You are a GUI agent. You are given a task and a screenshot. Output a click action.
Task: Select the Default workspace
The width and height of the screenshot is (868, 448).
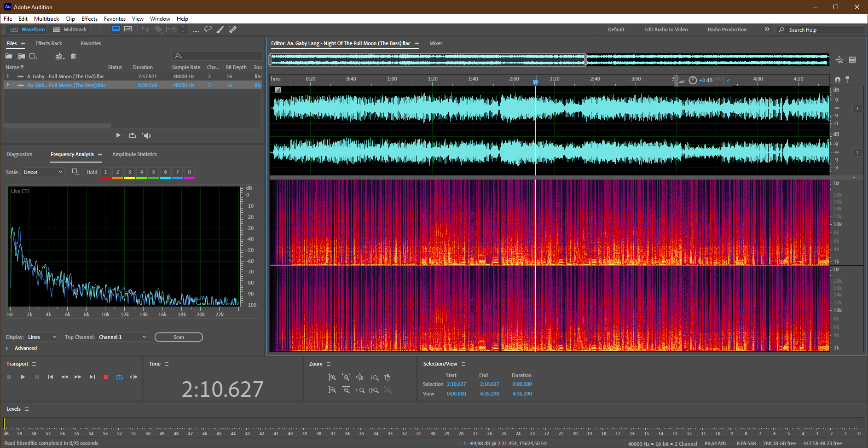[616, 29]
